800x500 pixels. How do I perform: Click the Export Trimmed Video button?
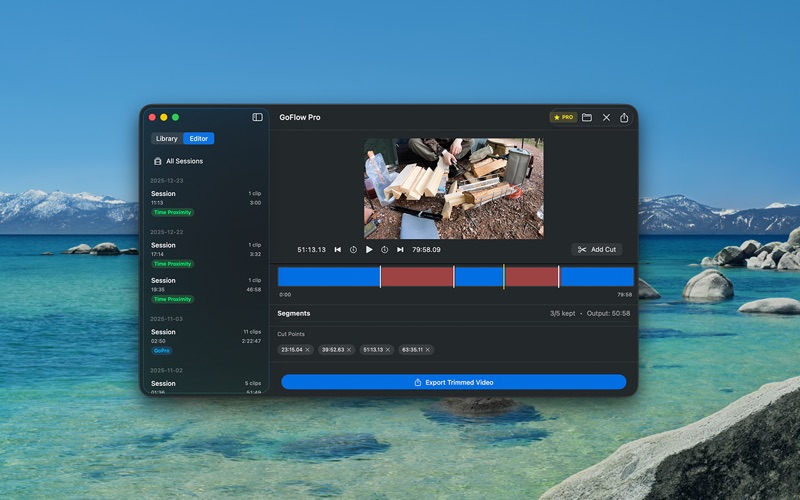(454, 382)
